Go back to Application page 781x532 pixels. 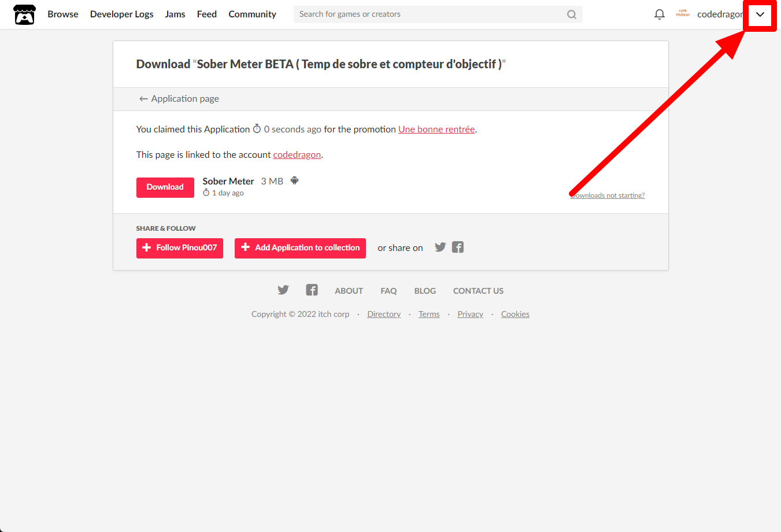click(179, 99)
